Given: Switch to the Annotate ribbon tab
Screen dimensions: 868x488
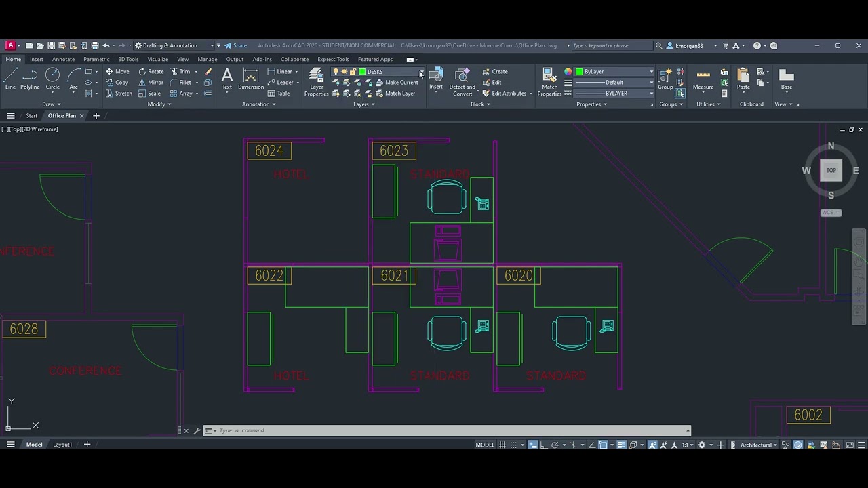Looking at the screenshot, I should tap(63, 59).
